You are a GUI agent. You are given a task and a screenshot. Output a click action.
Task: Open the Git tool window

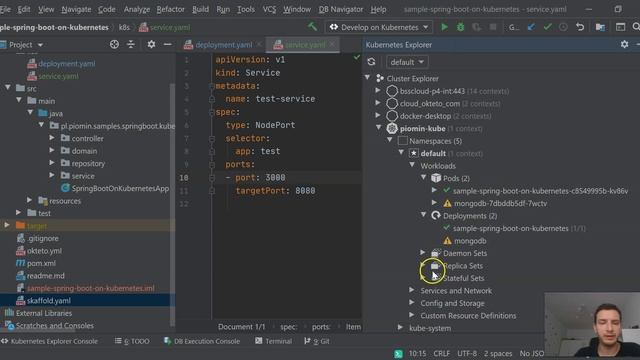coord(317,341)
